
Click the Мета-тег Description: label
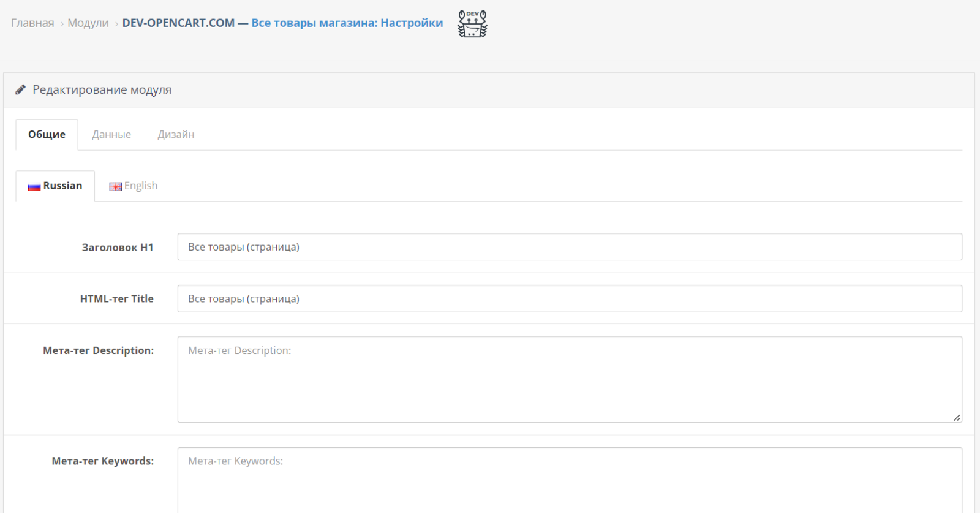tap(99, 351)
